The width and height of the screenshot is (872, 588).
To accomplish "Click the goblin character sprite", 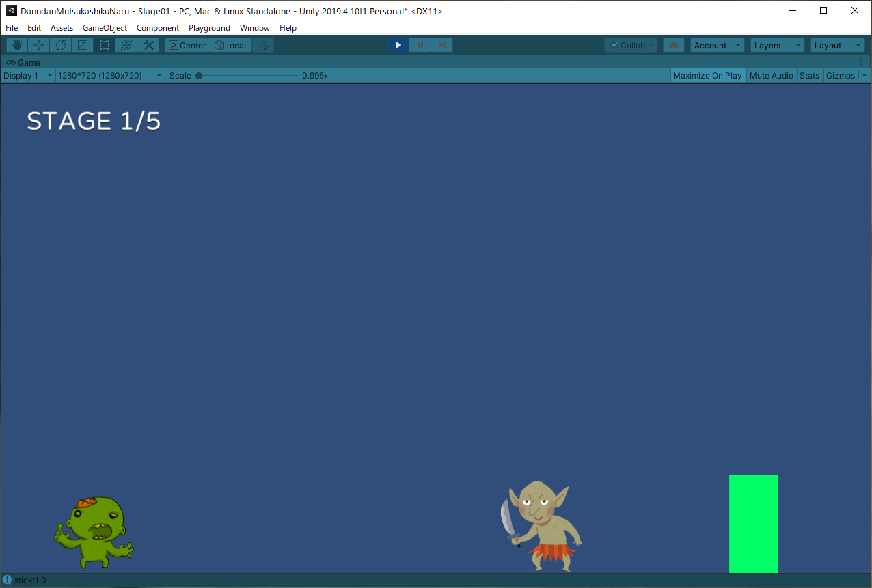I will coord(541,525).
